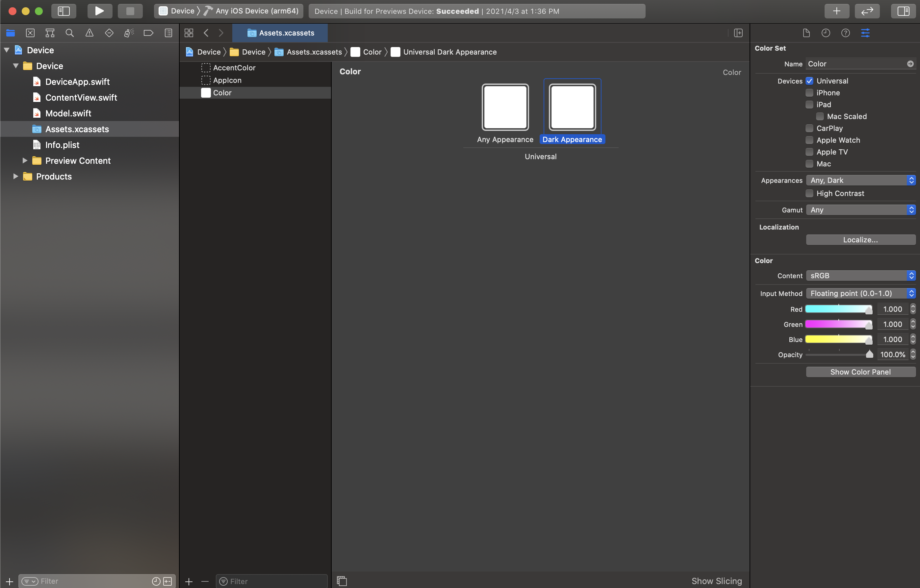
Task: Enable High Contrast appearance
Action: (809, 193)
